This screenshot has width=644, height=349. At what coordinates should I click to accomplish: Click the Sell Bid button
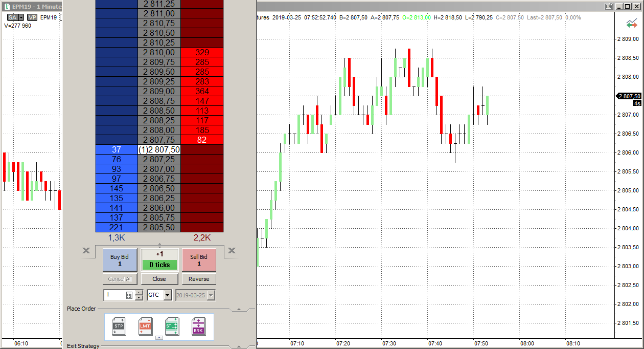[199, 260]
